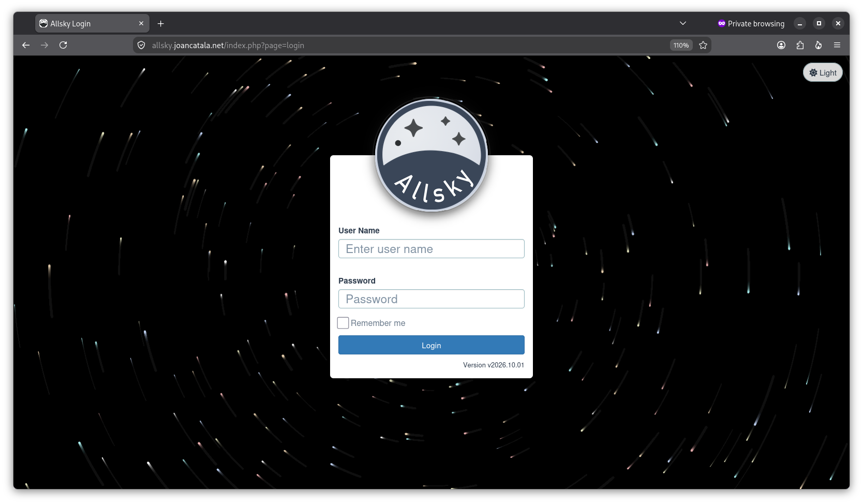The height and width of the screenshot is (504, 863).
Task: Go forward one page
Action: click(x=44, y=45)
